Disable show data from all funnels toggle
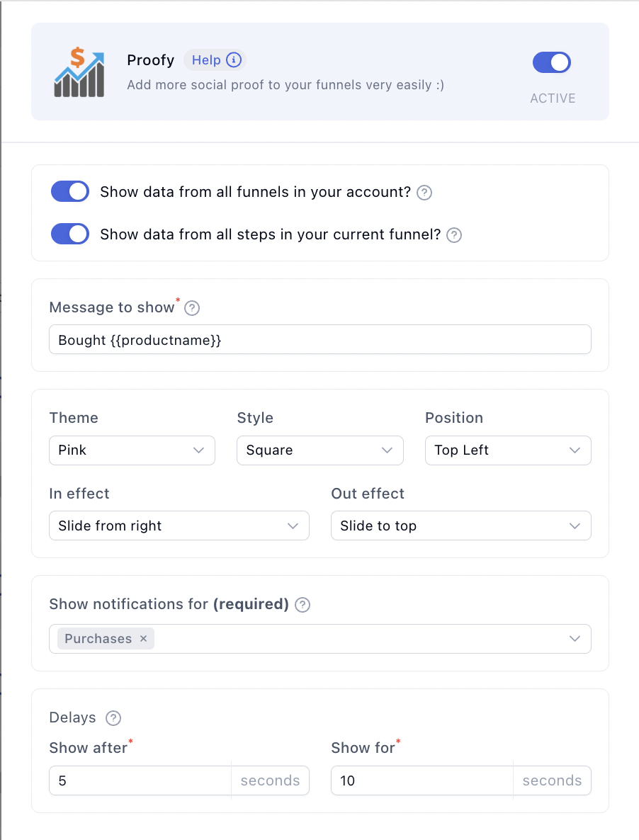The width and height of the screenshot is (639, 840). [x=70, y=192]
